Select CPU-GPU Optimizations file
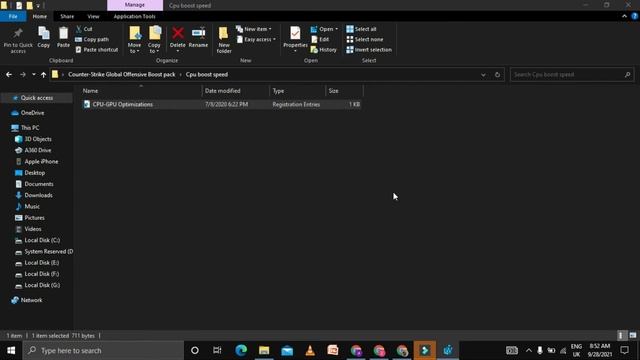This screenshot has width=640, height=360. click(222, 104)
